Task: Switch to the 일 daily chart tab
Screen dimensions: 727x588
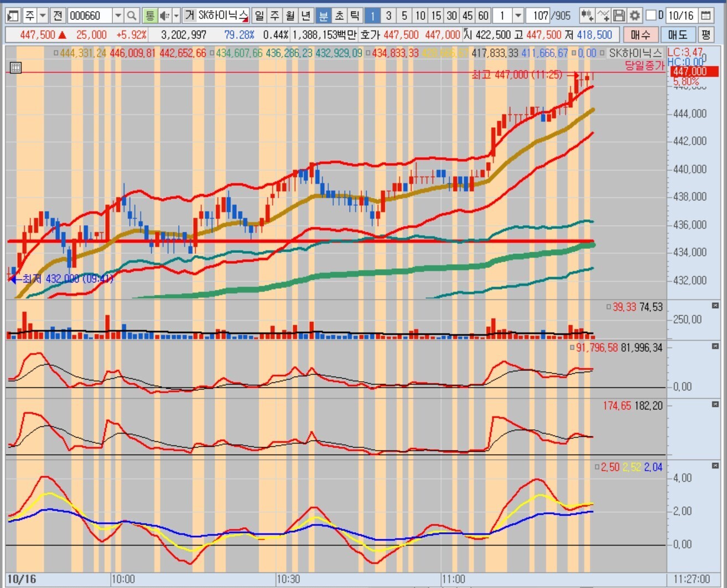Action: point(259,15)
